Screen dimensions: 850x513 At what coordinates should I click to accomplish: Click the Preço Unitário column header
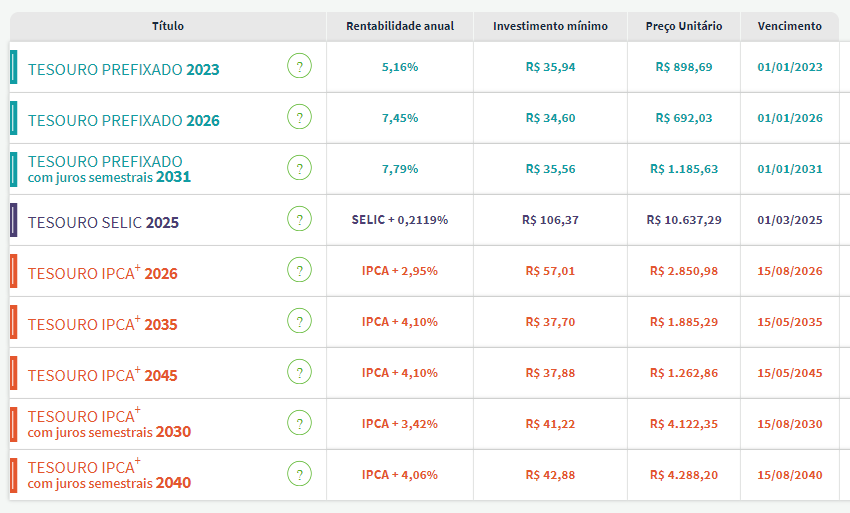684,26
